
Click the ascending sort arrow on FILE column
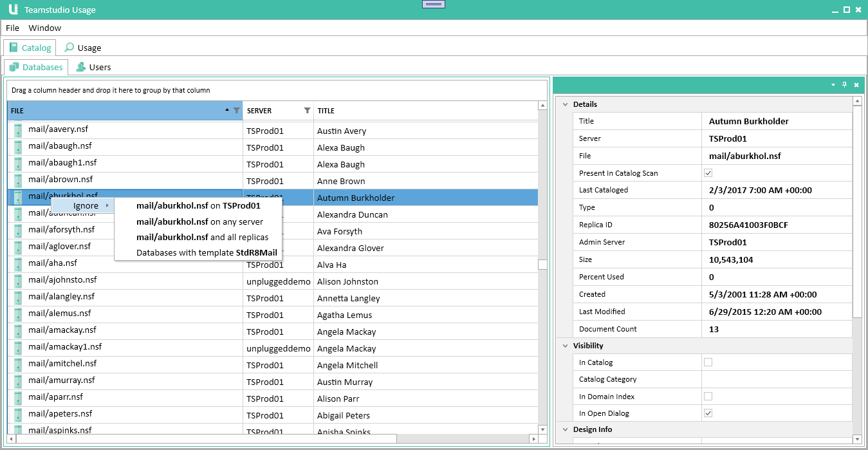click(x=226, y=110)
